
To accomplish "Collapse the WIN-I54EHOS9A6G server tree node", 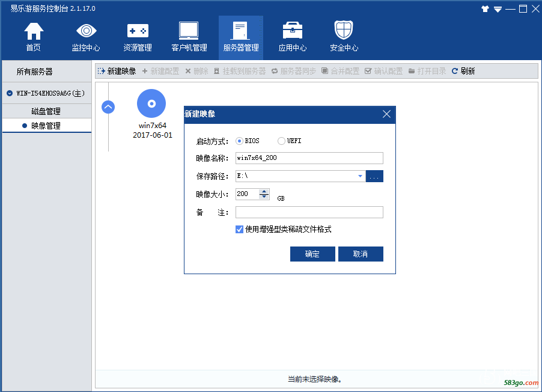I will [x=10, y=93].
